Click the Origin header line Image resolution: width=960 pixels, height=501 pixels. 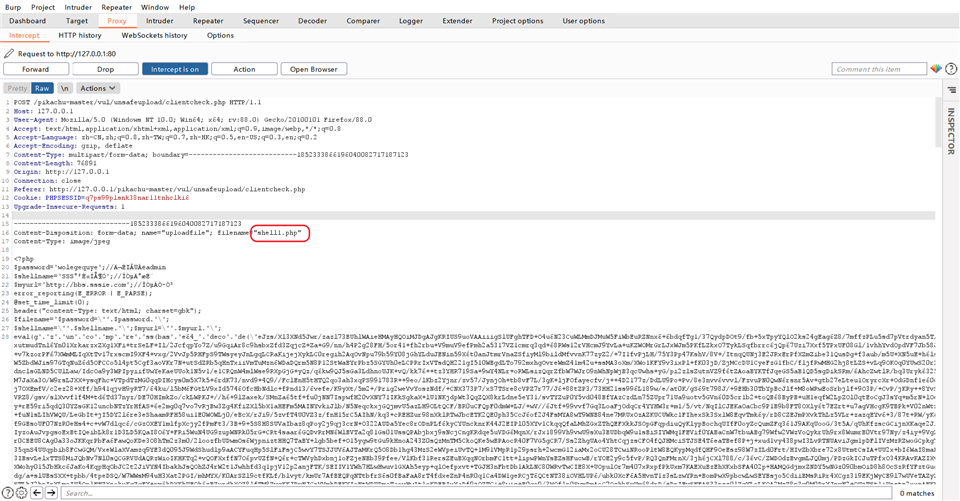point(61,172)
